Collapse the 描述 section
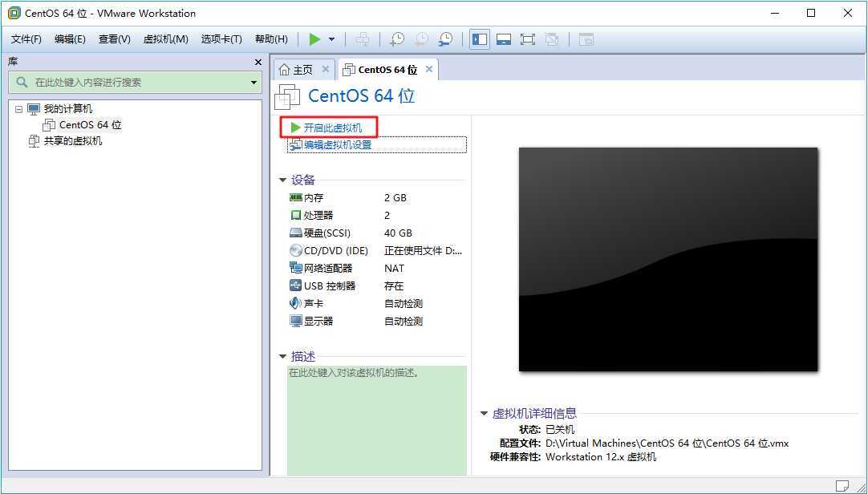The image size is (868, 494). (283, 357)
